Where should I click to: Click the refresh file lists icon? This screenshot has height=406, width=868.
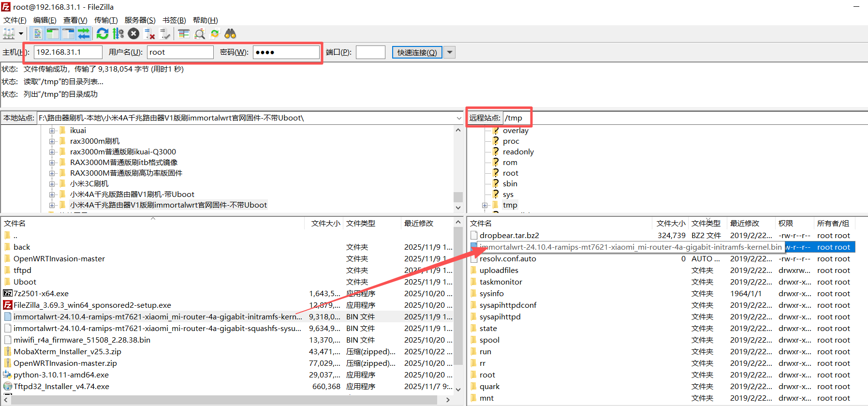103,33
